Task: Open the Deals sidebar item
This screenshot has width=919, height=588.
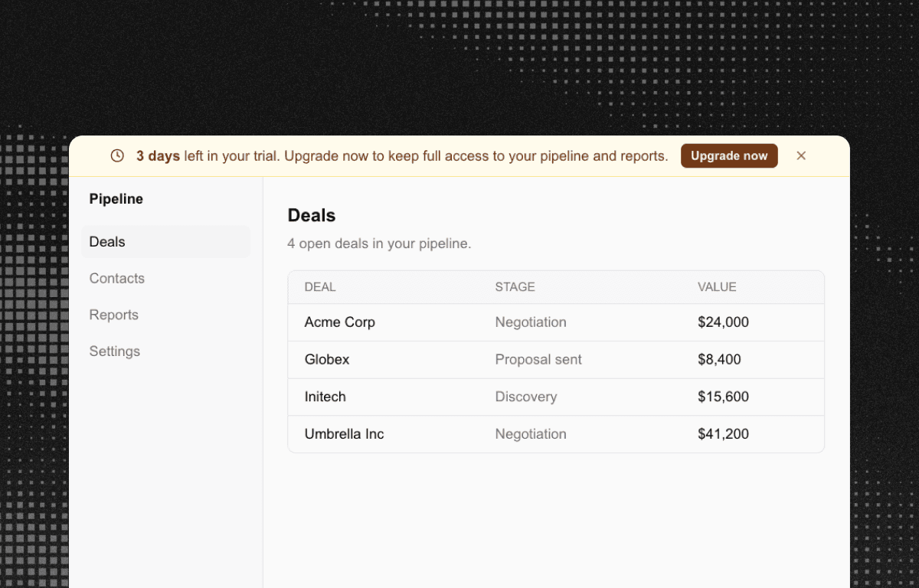Action: (165, 242)
